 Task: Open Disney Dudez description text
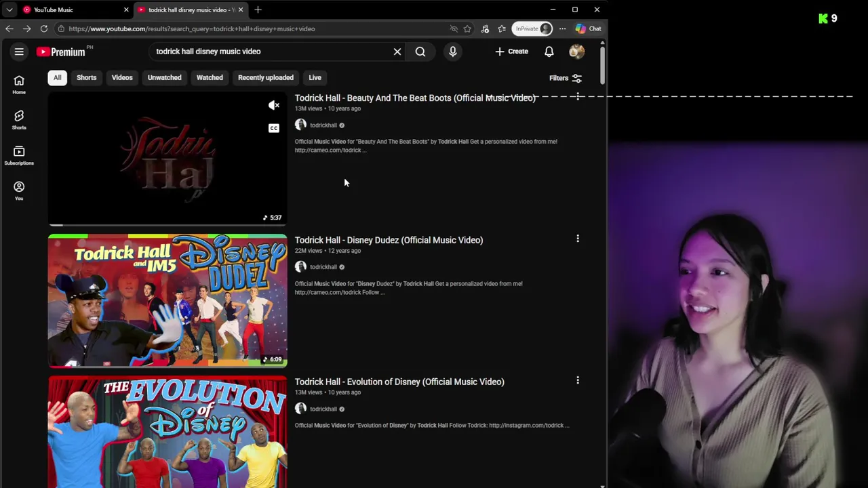pyautogui.click(x=408, y=288)
